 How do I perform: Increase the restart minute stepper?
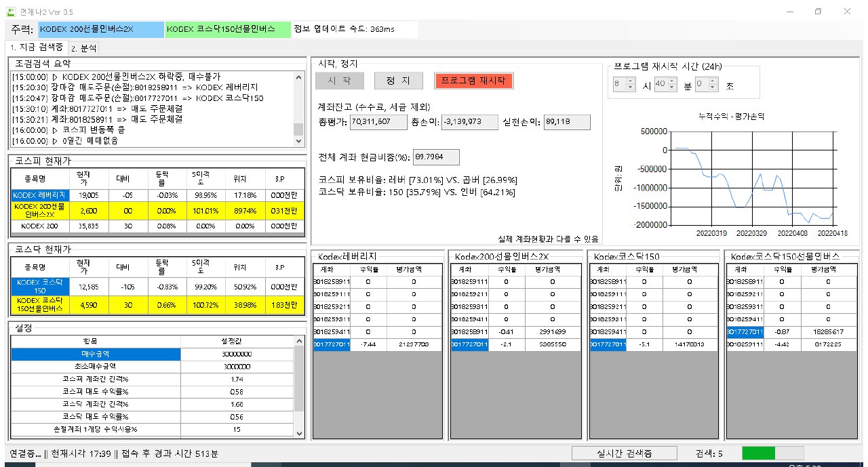click(x=671, y=81)
